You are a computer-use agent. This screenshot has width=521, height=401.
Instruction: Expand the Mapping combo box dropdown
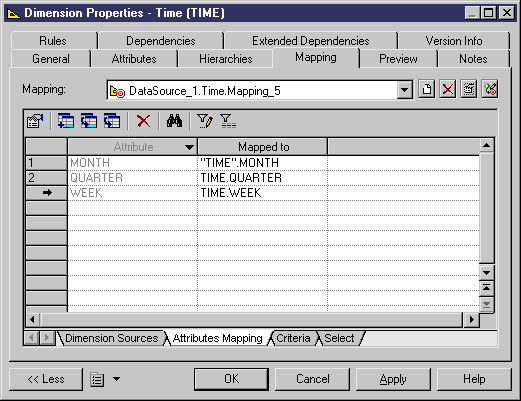[x=405, y=90]
